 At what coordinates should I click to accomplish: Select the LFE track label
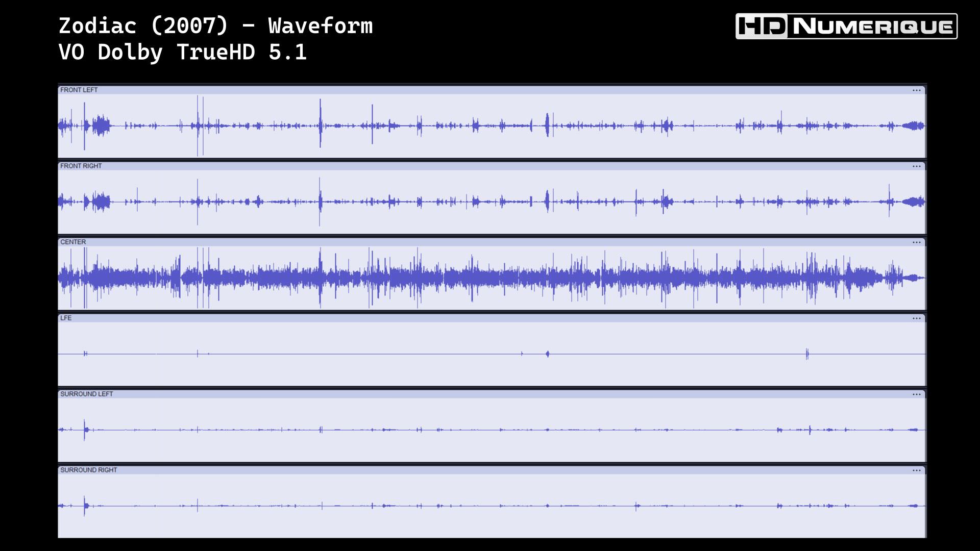66,318
